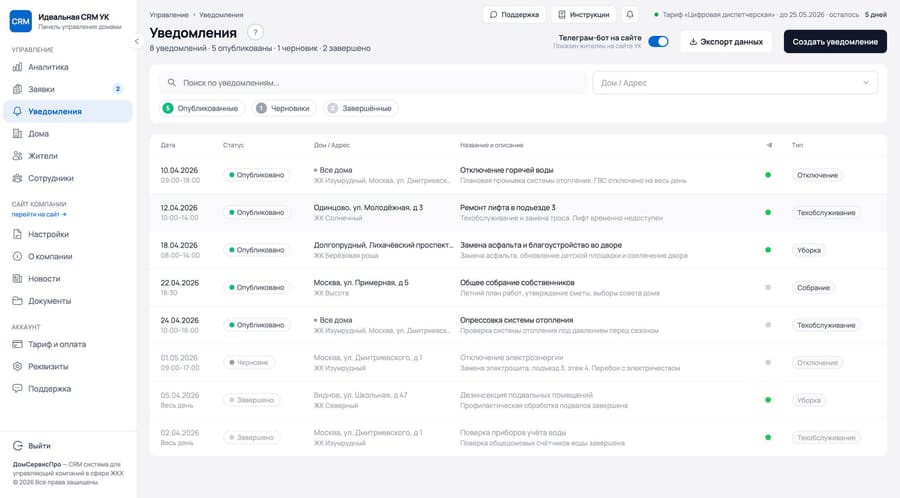Open 'Дезинсекция подвальных помещений' row
The height and width of the screenshot is (498, 900).
pyautogui.click(x=518, y=400)
